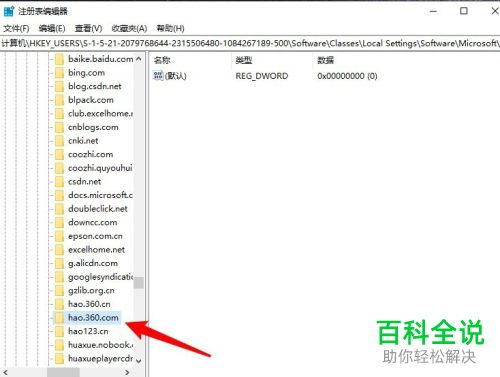Click folder icon of doubleclick.net
The image size is (500, 377).
click(x=59, y=209)
